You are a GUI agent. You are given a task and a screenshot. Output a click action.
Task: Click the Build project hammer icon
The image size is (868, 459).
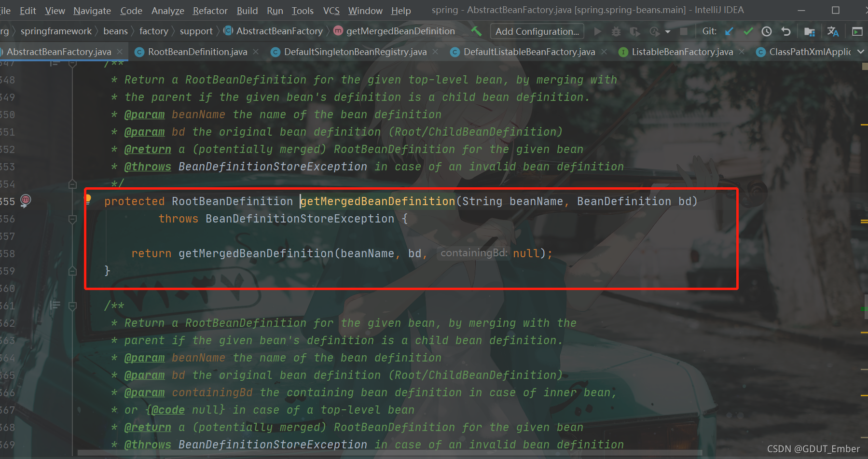(477, 31)
